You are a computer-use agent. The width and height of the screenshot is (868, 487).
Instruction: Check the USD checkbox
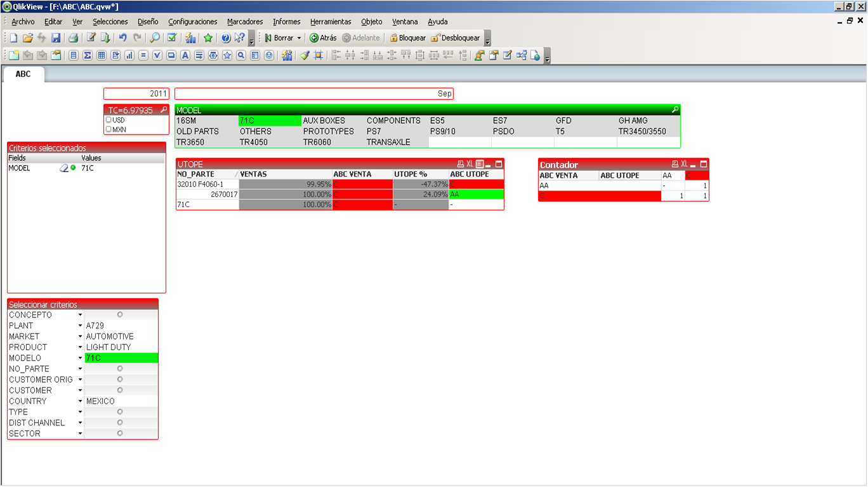coord(109,120)
